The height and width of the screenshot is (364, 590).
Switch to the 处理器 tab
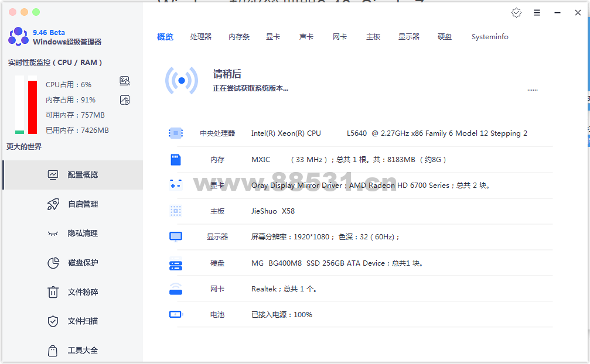201,37
